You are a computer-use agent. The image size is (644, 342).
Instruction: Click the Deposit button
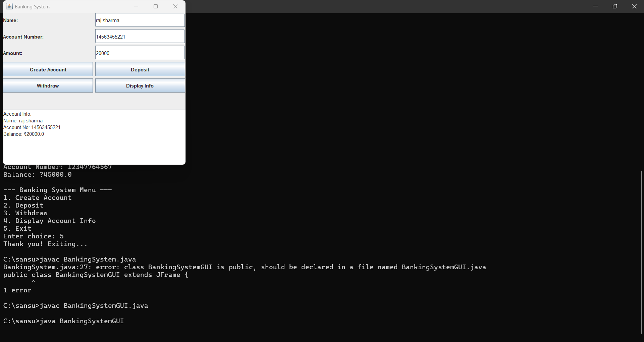point(140,69)
